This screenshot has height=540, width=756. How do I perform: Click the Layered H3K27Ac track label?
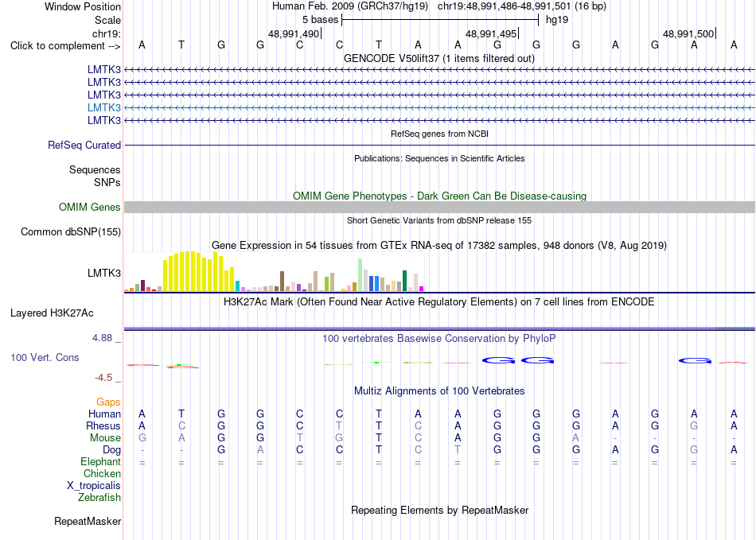click(52, 313)
